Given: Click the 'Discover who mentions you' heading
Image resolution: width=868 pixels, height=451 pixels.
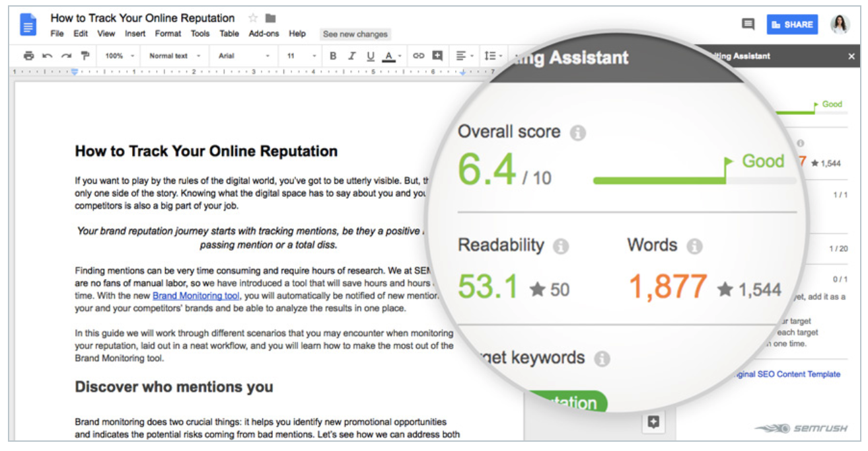Looking at the screenshot, I should click(174, 387).
